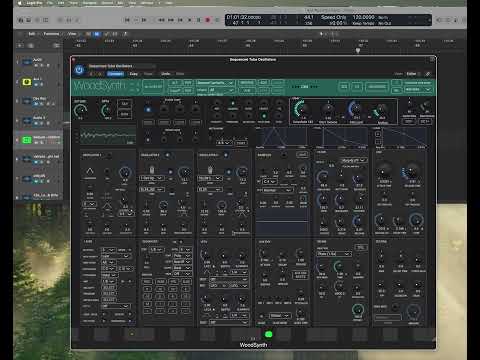
Task: Open the Filter type dropdown
Action: pyautogui.click(x=353, y=160)
